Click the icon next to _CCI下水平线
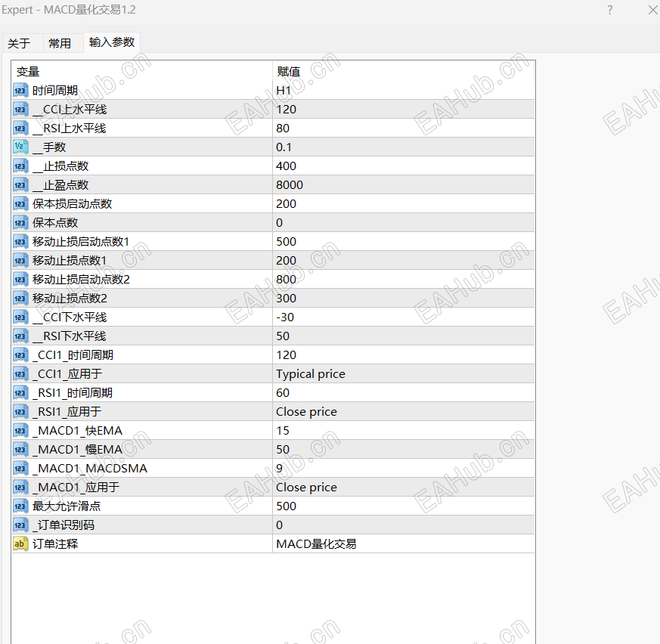 (20, 317)
